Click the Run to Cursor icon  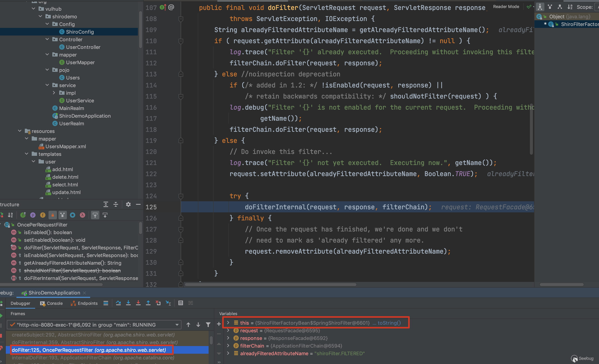(168, 303)
